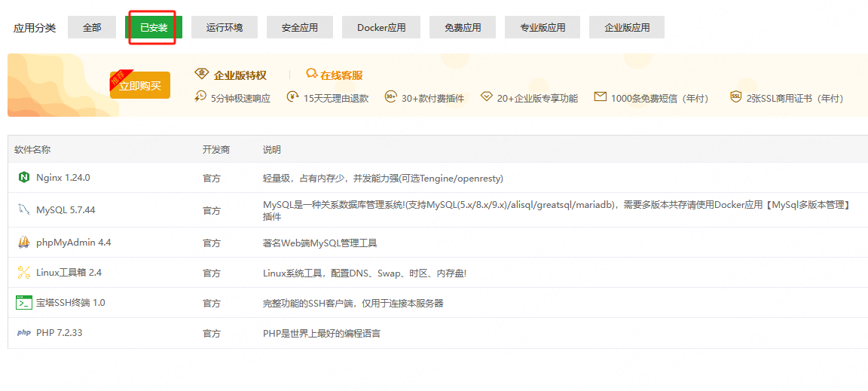Viewport: 868px width, 391px height.
Task: Click the Linux工具箱 wrench icon
Action: (24, 273)
